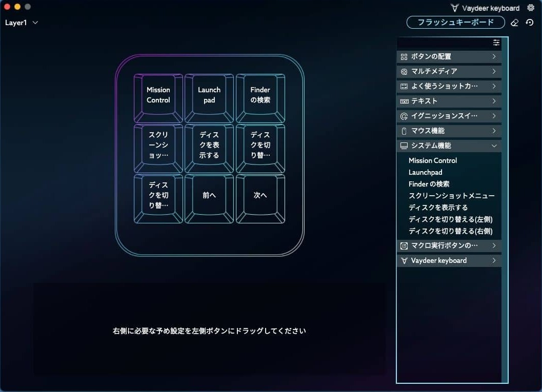Choose ディスクを表示する list item
Image resolution: width=542 pixels, height=392 pixels.
[x=438, y=208]
